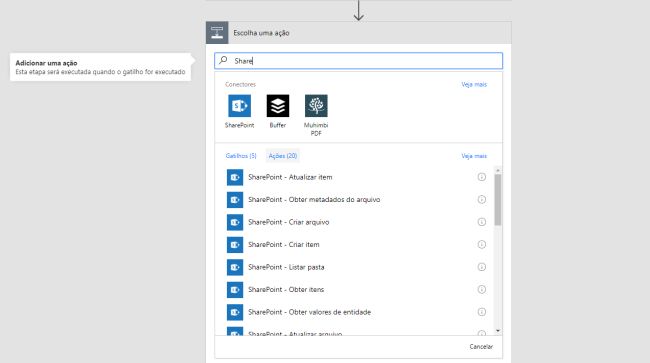The image size is (650, 363).
Task: Show info for Obter metadados do arquivo
Action: pos(481,199)
